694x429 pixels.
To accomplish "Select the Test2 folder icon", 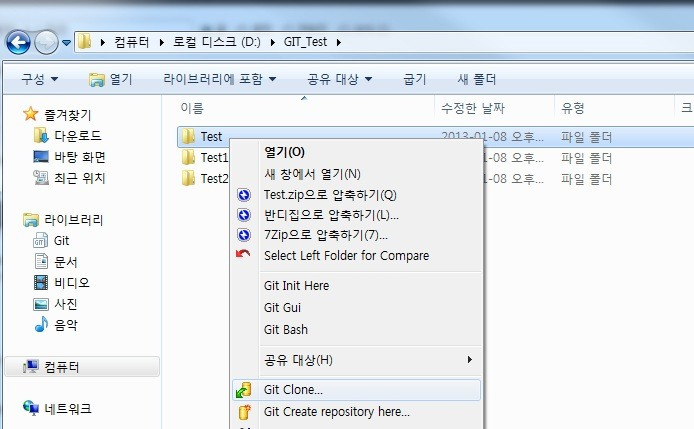I will pos(188,178).
